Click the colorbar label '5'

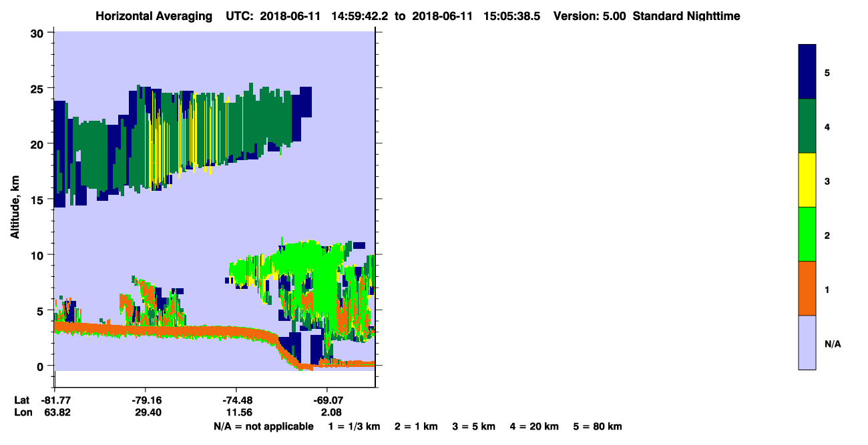[x=827, y=72]
